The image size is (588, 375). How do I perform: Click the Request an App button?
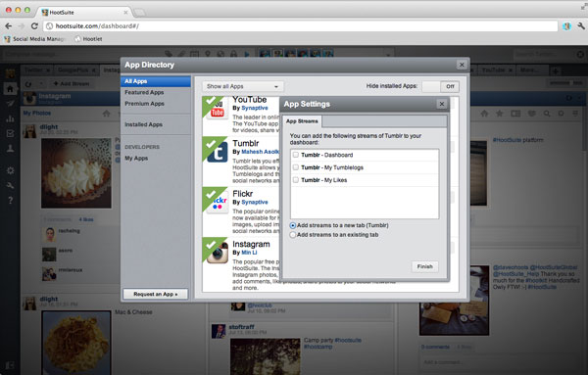155,294
